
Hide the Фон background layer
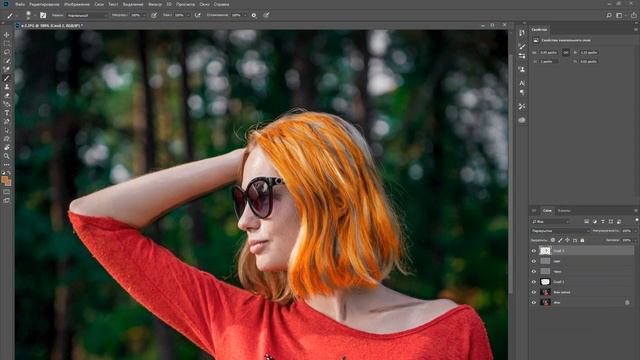pyautogui.click(x=534, y=302)
